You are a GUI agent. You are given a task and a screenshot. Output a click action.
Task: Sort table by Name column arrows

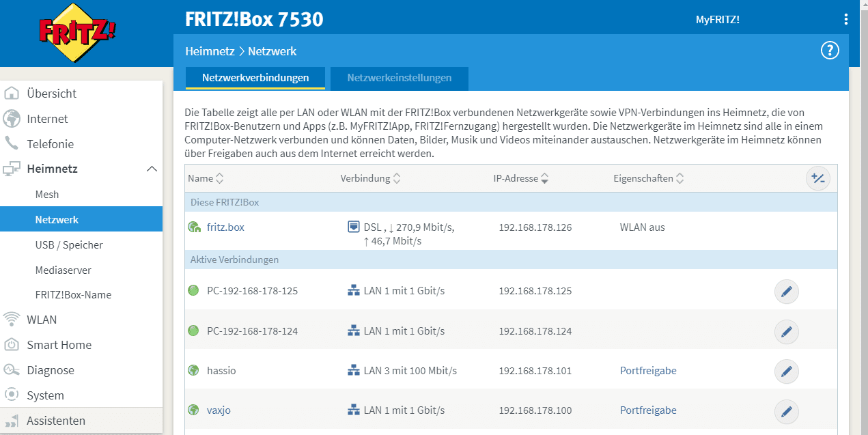[x=219, y=179]
